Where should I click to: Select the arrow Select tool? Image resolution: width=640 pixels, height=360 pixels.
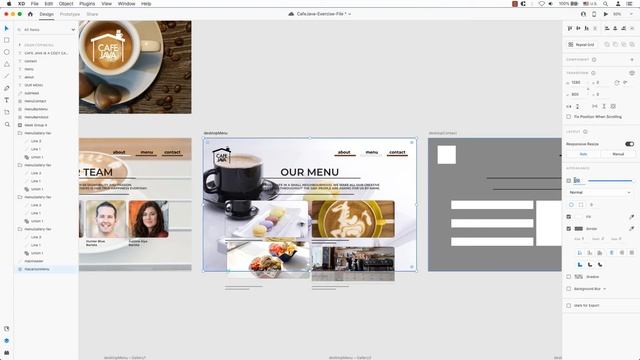[x=7, y=29]
